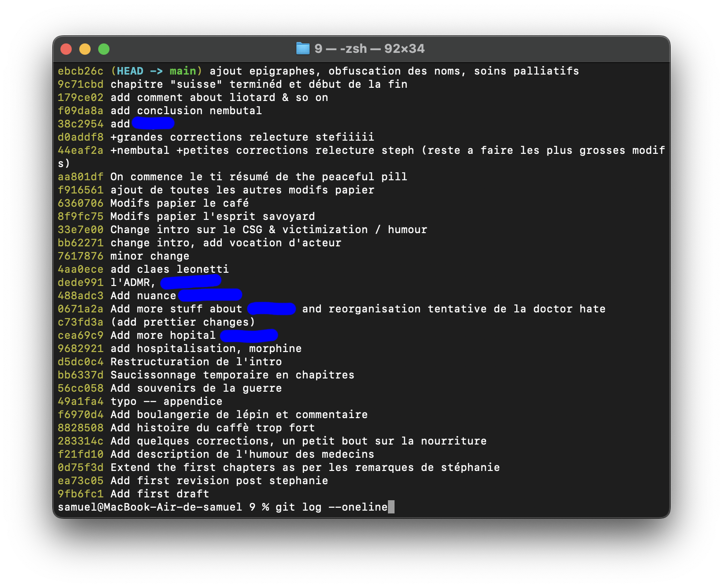Click commit hash 488adc3
Image resolution: width=723 pixels, height=588 pixels.
(x=80, y=296)
